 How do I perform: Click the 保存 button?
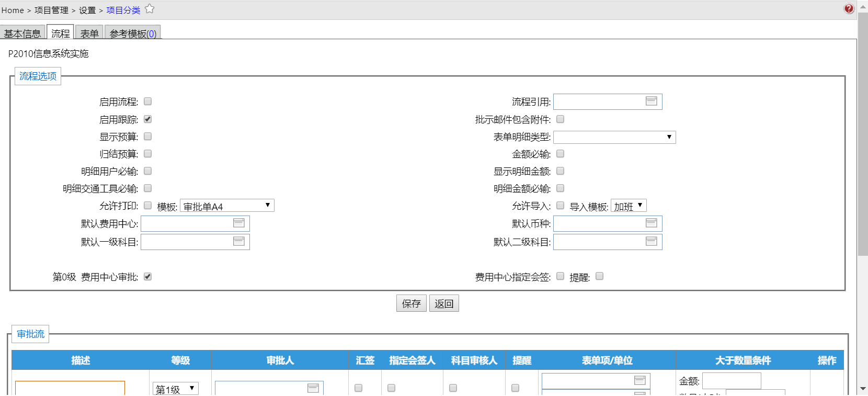click(412, 303)
